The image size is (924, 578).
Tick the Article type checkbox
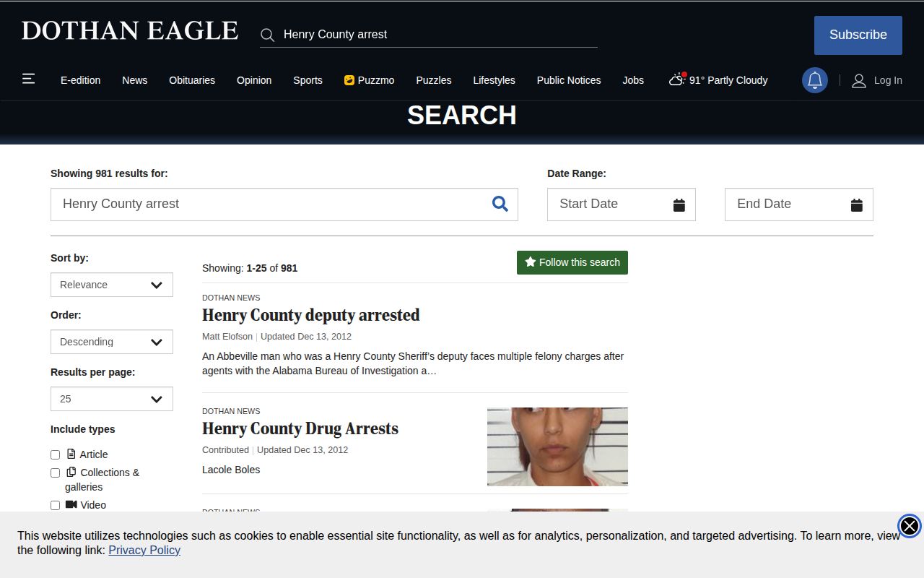point(55,454)
